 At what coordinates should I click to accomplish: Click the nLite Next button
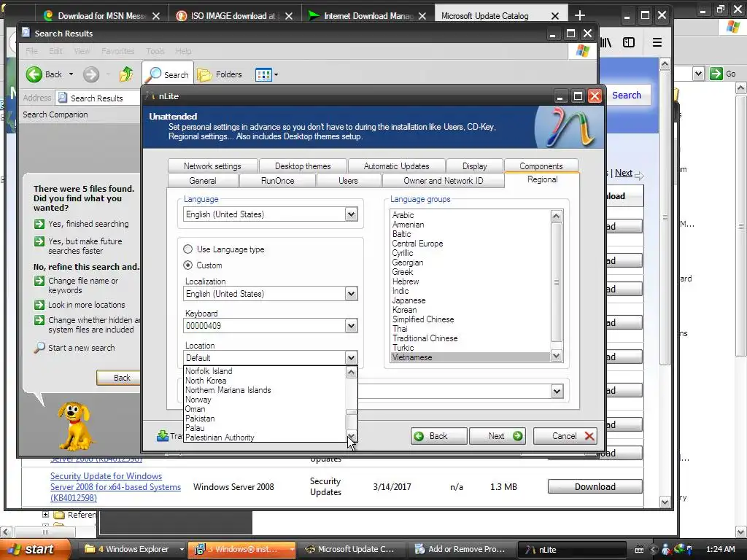(498, 436)
